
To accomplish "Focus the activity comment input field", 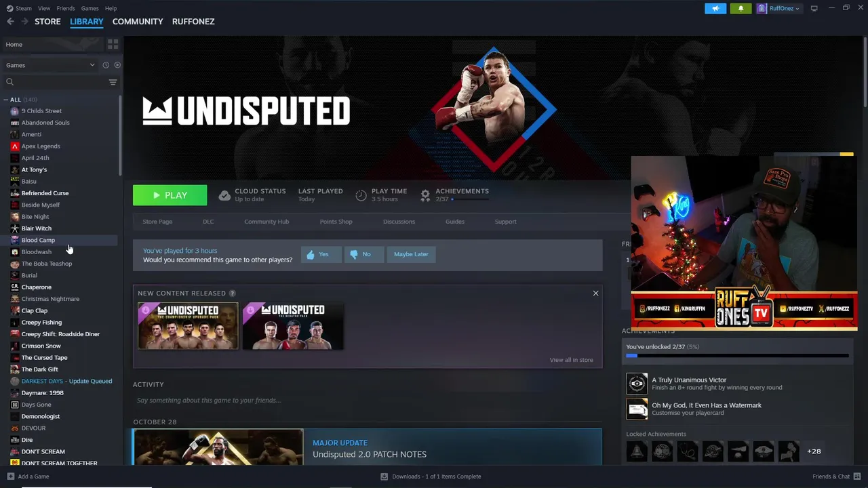I will [x=367, y=401].
